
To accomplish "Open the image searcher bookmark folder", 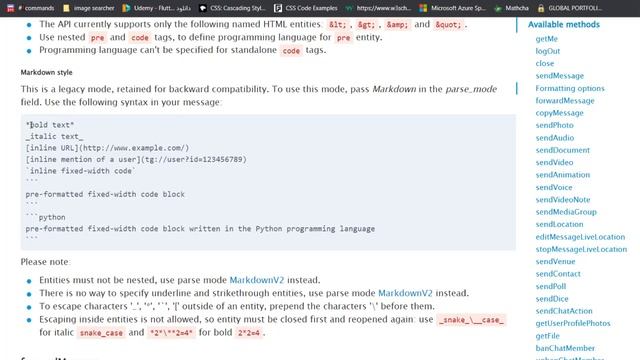I will [67, 8].
